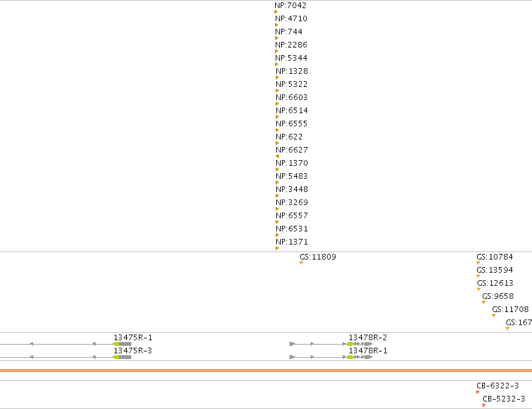Screen dimensions: 532x409
Task: Select the NP:3269 label
Action: click(x=292, y=203)
